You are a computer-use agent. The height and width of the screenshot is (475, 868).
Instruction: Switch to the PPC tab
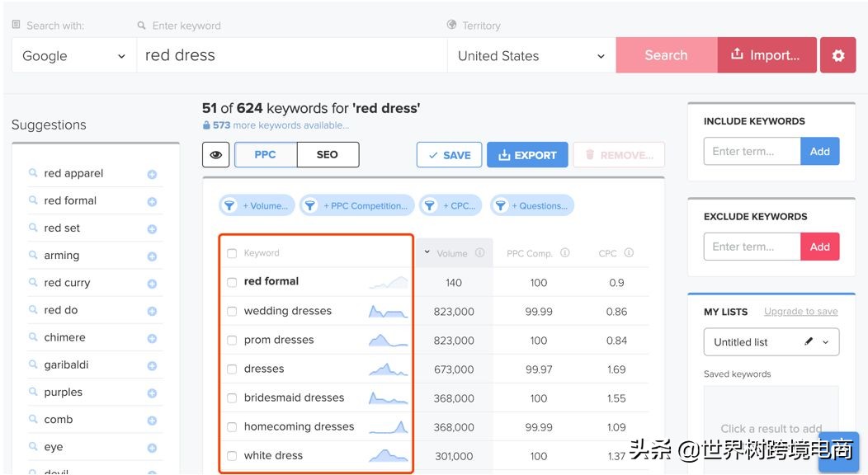pyautogui.click(x=265, y=154)
